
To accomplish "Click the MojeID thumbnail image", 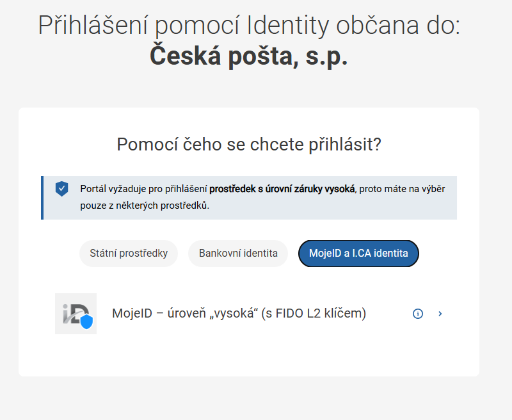I will click(x=76, y=313).
